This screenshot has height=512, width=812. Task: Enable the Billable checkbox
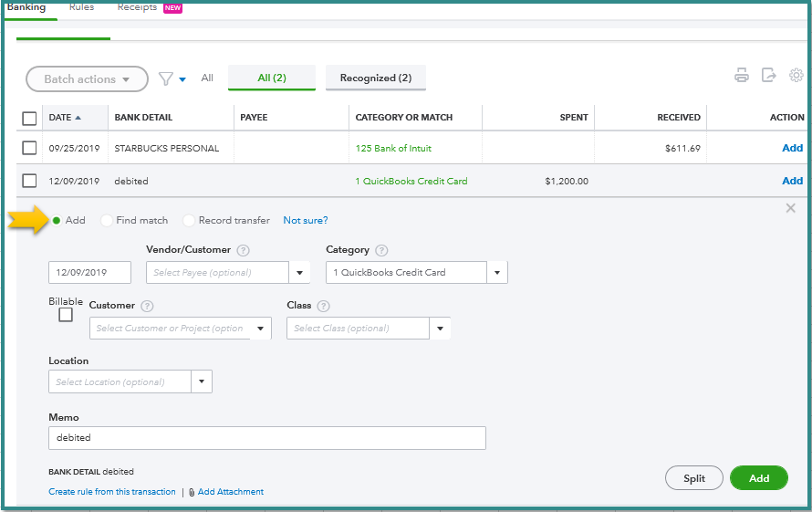pyautogui.click(x=66, y=315)
